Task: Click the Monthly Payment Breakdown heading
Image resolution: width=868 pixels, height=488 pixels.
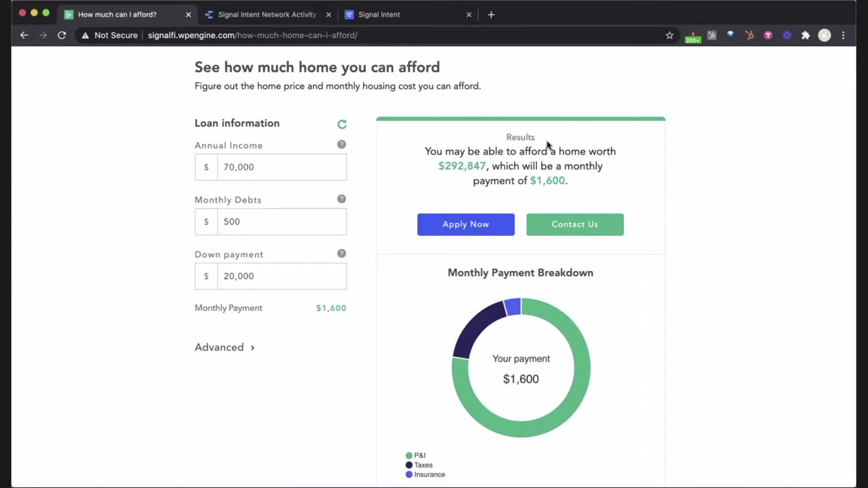Action: click(520, 272)
